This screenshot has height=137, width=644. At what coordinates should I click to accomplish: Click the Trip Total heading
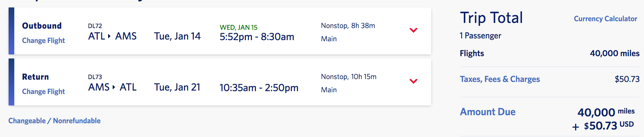coord(491,18)
